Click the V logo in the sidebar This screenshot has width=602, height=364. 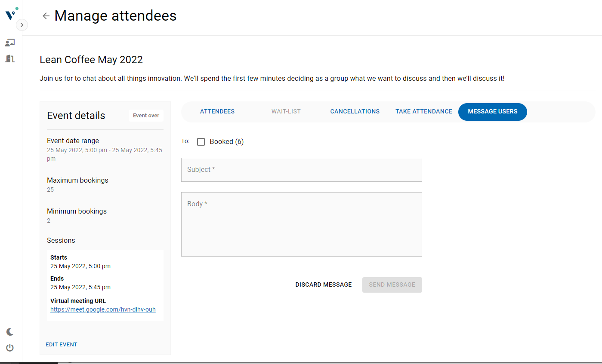(x=10, y=15)
